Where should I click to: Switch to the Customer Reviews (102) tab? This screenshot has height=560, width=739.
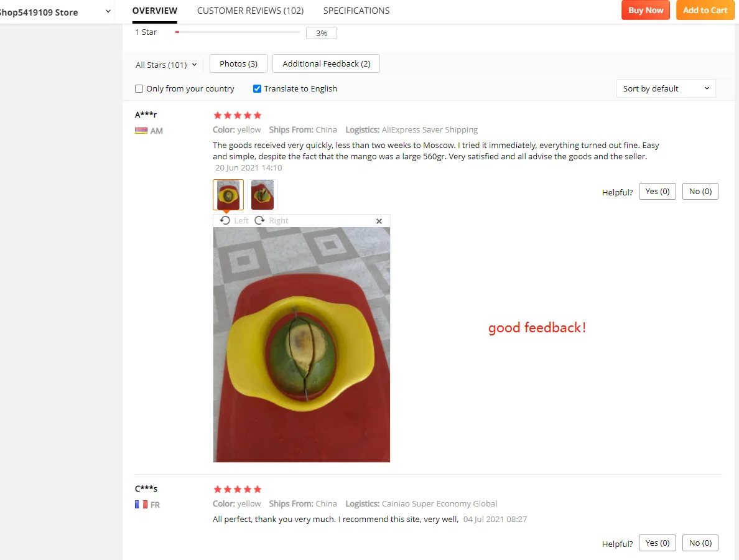[x=250, y=11]
